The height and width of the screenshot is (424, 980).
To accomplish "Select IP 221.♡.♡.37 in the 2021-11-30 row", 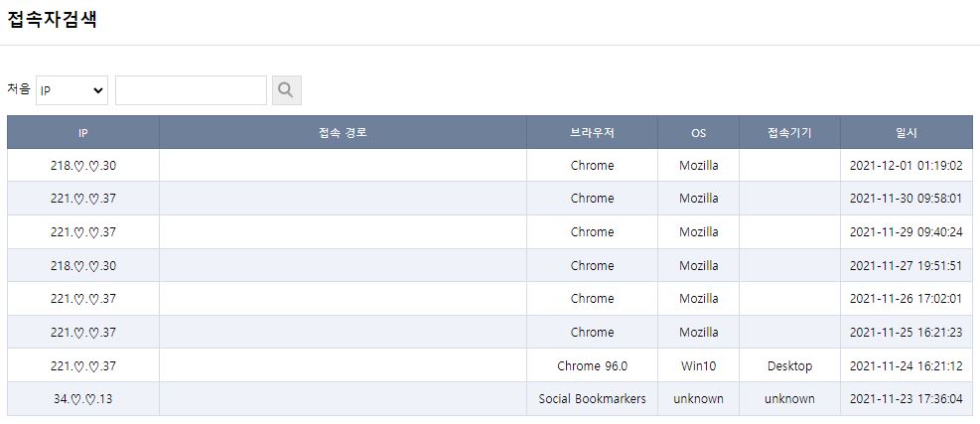I will 83,199.
